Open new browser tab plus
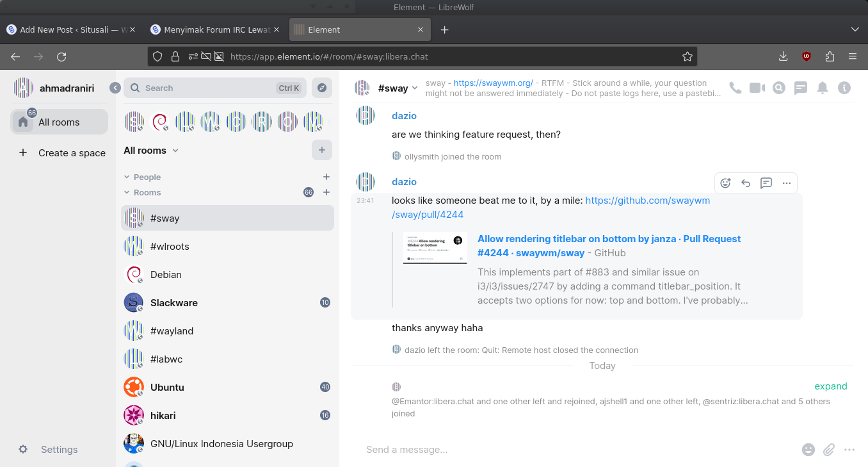 tap(445, 29)
